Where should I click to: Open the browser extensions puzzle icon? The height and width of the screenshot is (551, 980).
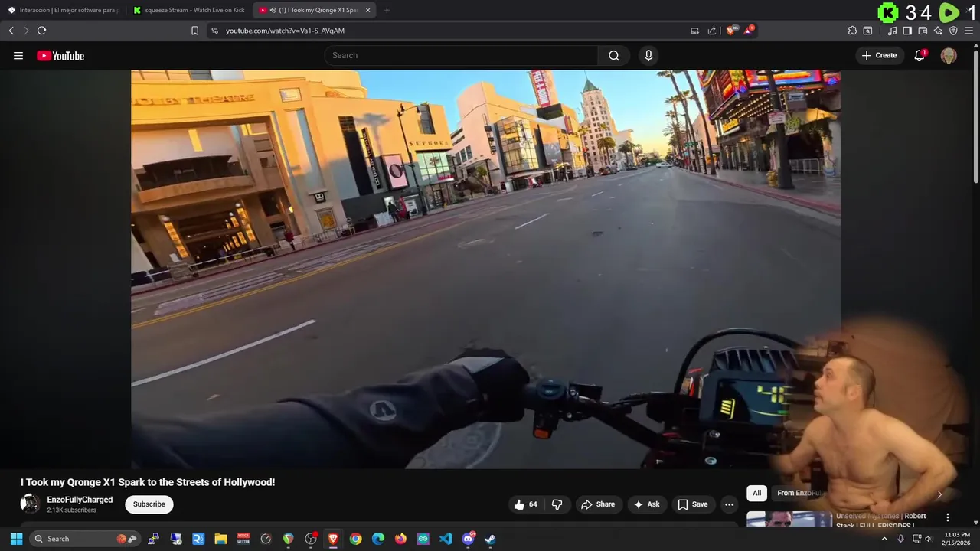852,31
